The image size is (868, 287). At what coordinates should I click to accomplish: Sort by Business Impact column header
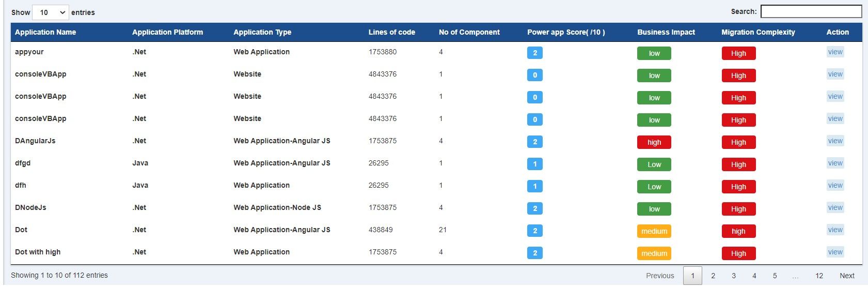pos(666,32)
